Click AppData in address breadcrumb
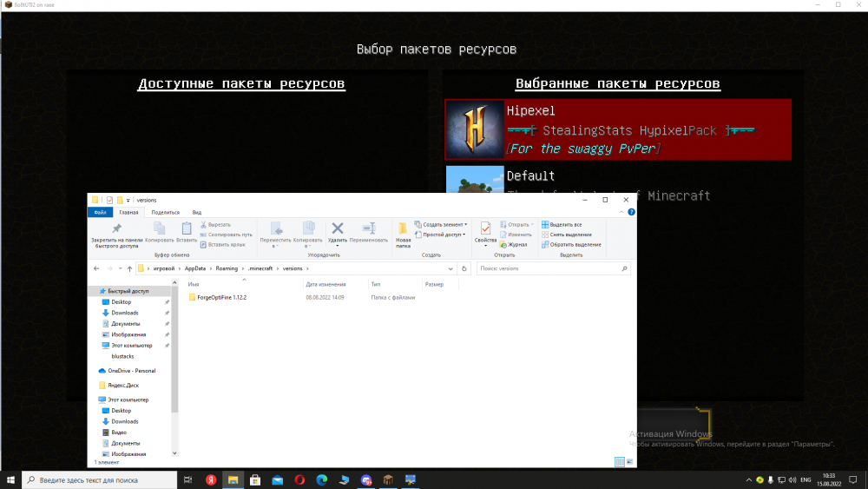 point(194,268)
